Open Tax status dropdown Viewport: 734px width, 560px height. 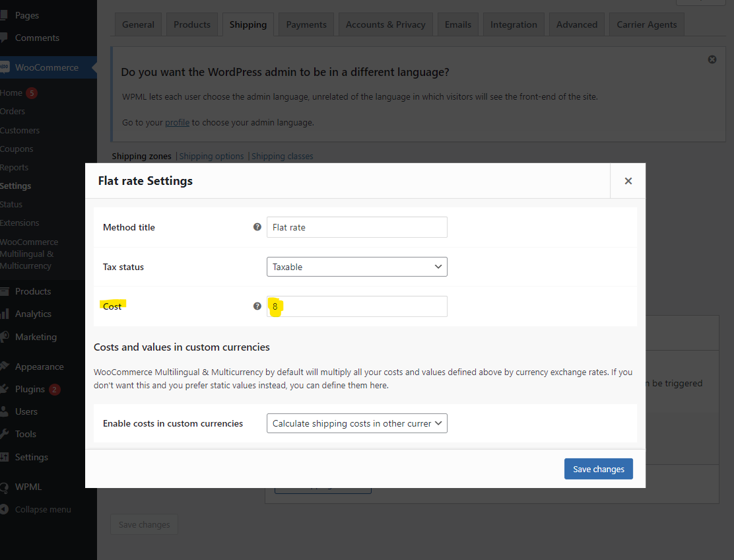(x=356, y=267)
